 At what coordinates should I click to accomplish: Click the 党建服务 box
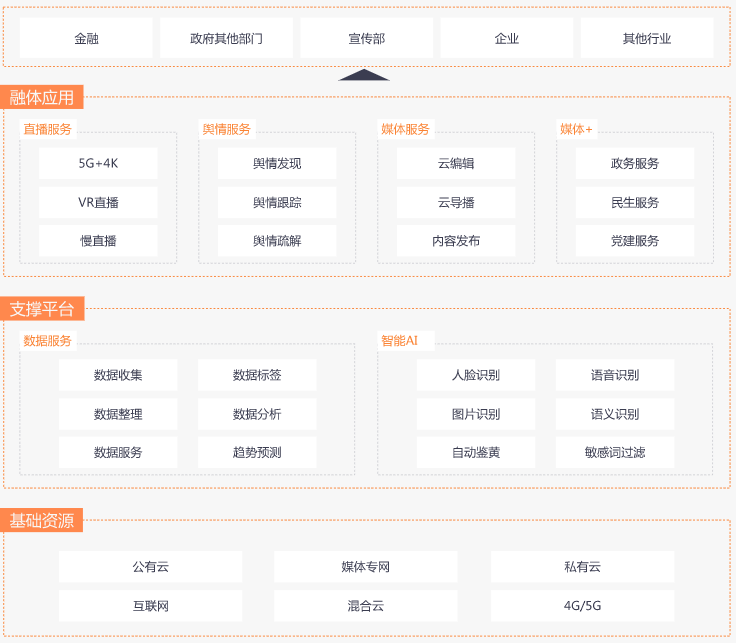click(x=635, y=241)
